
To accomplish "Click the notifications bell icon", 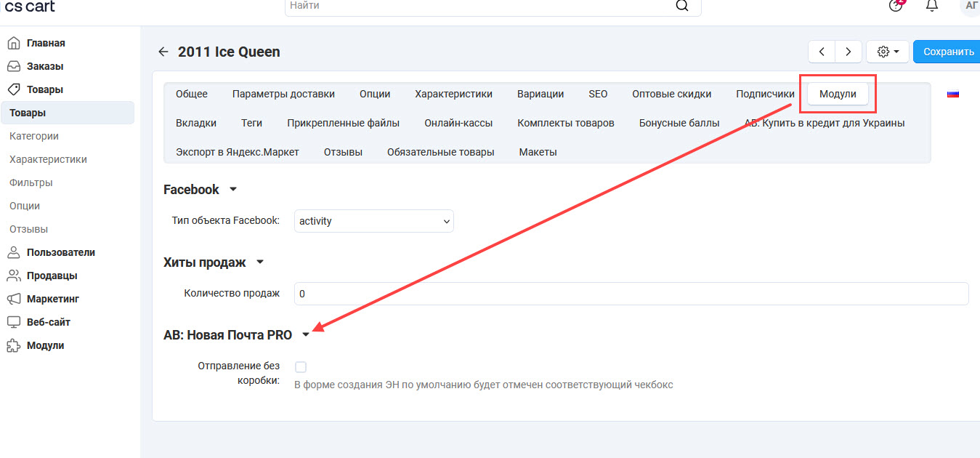I will tap(931, 6).
